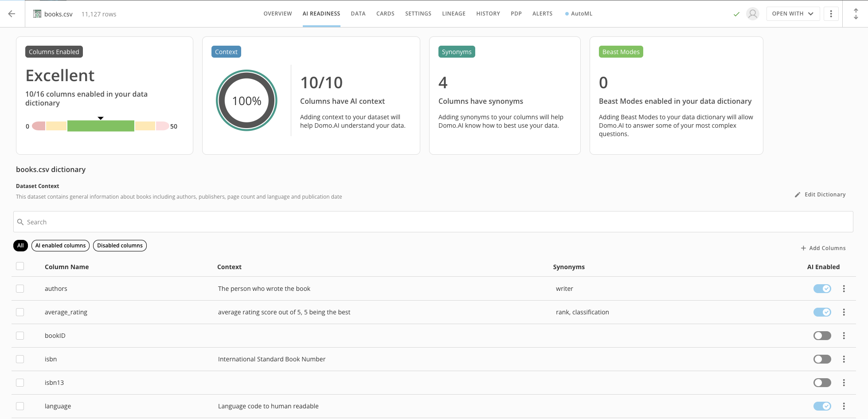Click synonyms 'rank, classification'
The image size is (868, 419).
click(x=583, y=312)
